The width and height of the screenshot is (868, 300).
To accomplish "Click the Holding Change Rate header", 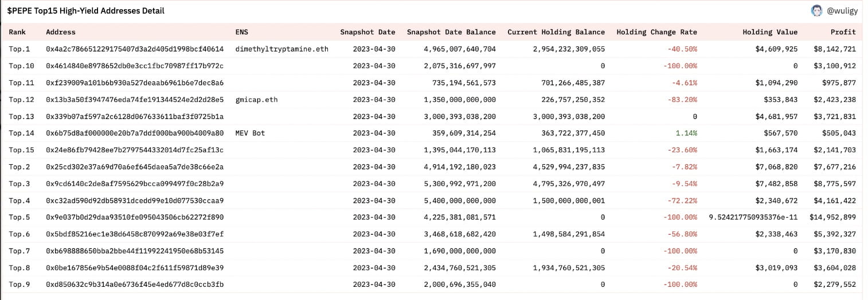I will pyautogui.click(x=656, y=32).
